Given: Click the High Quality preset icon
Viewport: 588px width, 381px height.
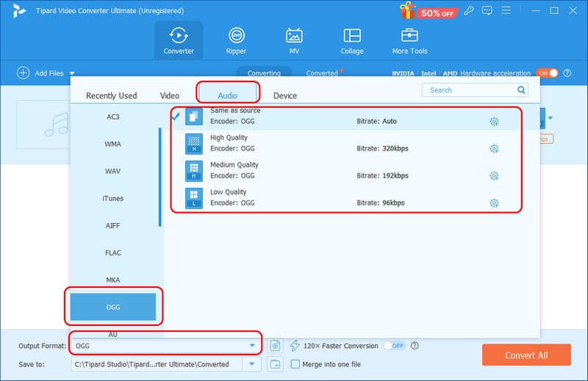Looking at the screenshot, I should (x=194, y=144).
